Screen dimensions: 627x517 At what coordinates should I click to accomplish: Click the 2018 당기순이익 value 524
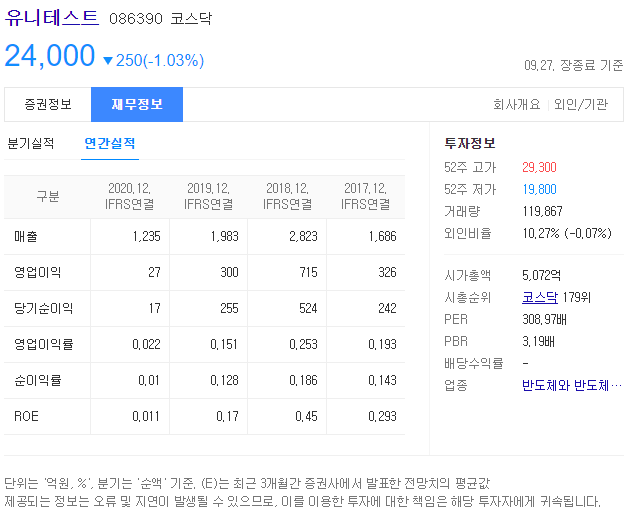308,308
